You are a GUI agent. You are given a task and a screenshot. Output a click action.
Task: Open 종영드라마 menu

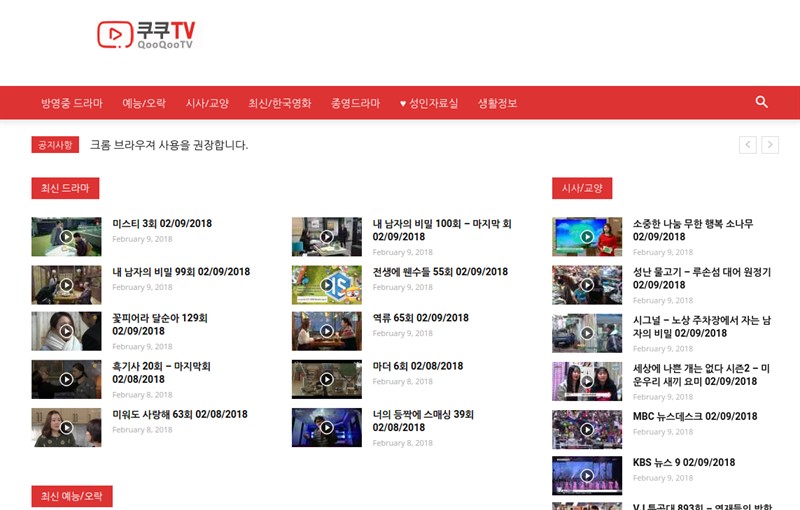click(x=356, y=103)
